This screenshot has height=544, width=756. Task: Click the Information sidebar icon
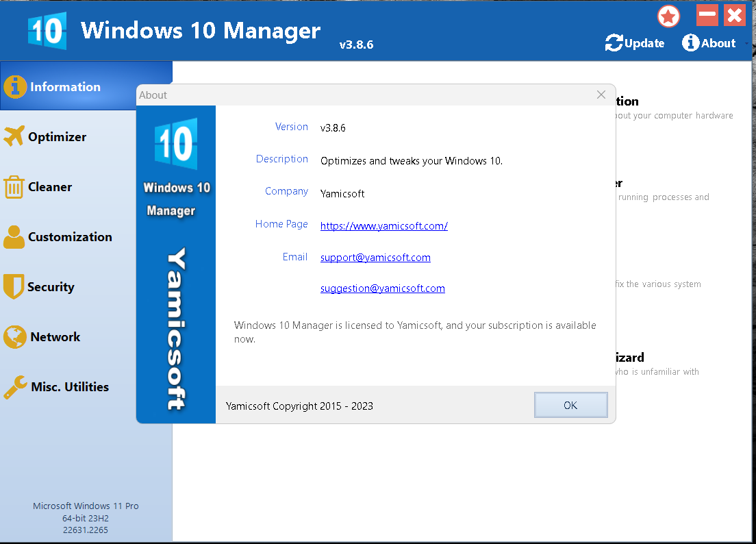[x=15, y=87]
